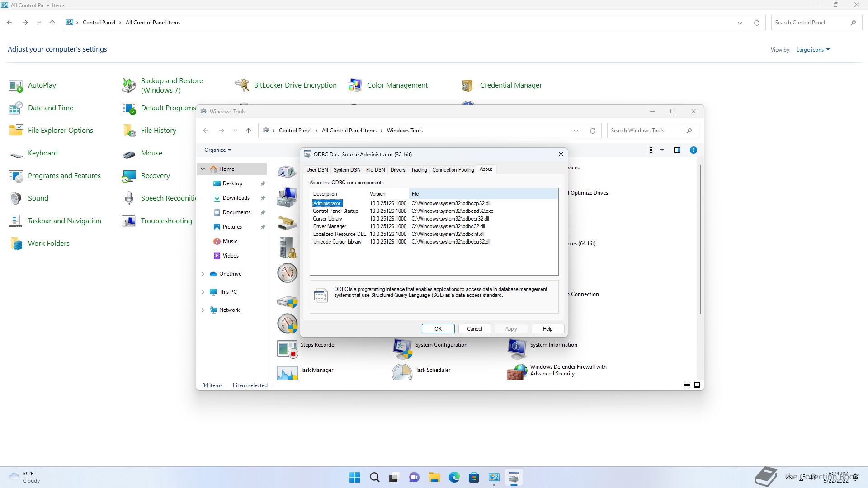The image size is (868, 488).
Task: Switch to Tracing tab
Action: tap(419, 170)
